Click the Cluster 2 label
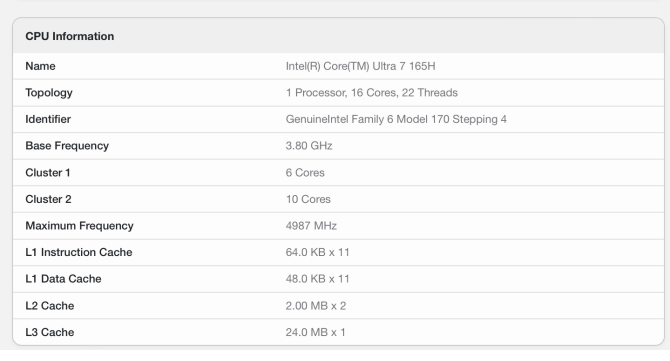670x361 pixels. tap(48, 199)
